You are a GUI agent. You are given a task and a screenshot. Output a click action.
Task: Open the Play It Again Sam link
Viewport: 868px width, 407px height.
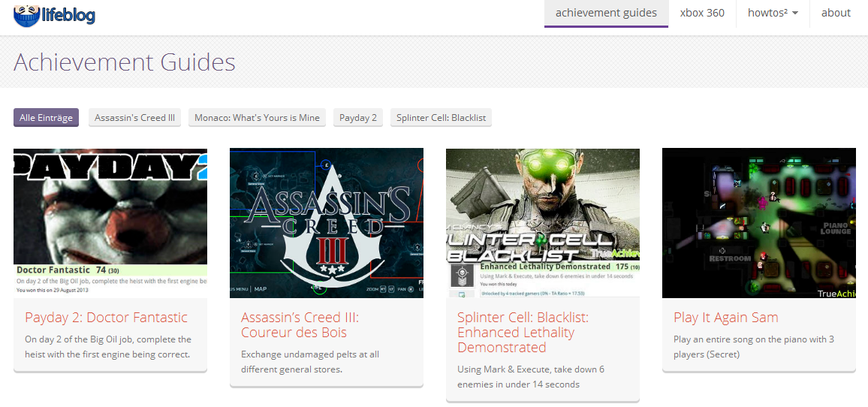[x=725, y=318]
